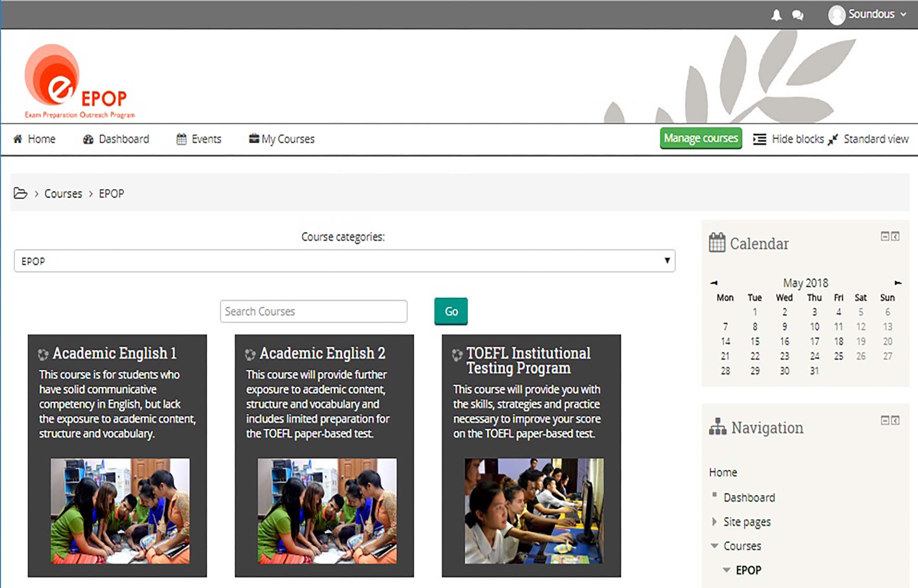The width and height of the screenshot is (918, 588).
Task: Click the My Courses briefcase icon
Action: point(254,138)
